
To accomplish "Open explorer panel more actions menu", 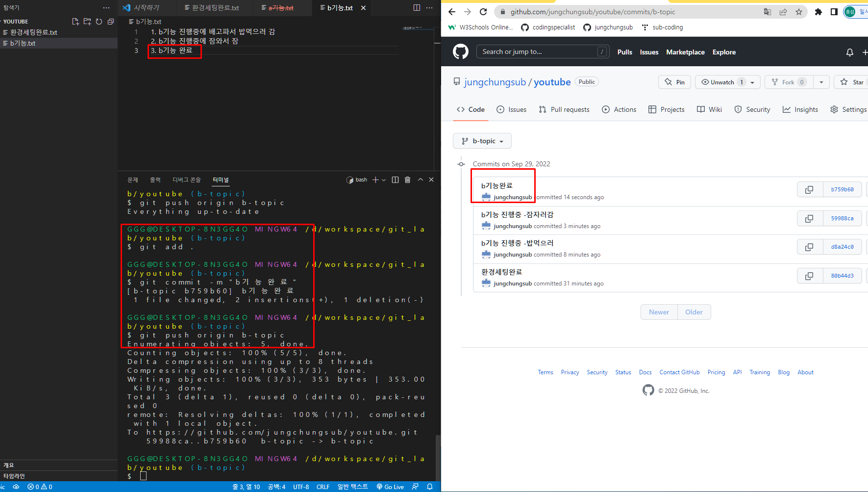I will tap(106, 8).
